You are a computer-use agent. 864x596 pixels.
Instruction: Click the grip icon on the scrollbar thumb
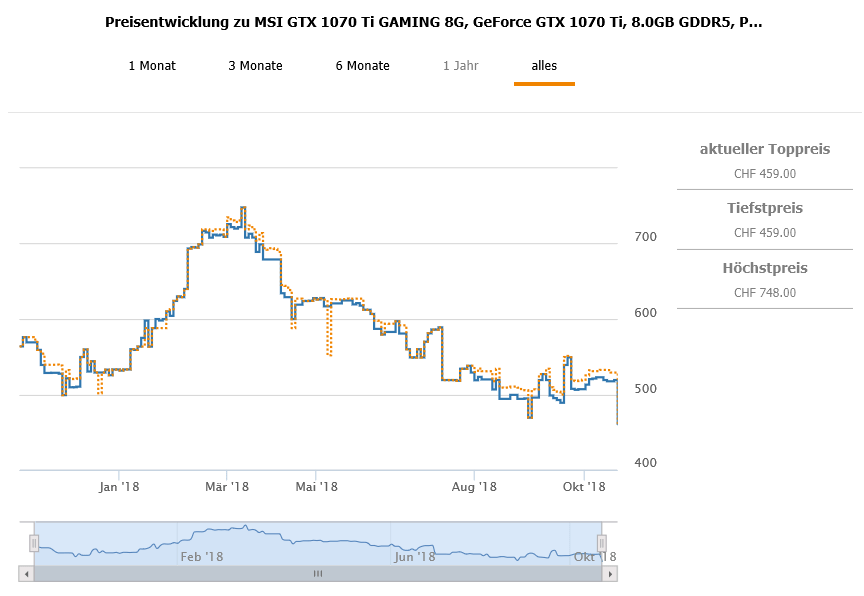[318, 574]
